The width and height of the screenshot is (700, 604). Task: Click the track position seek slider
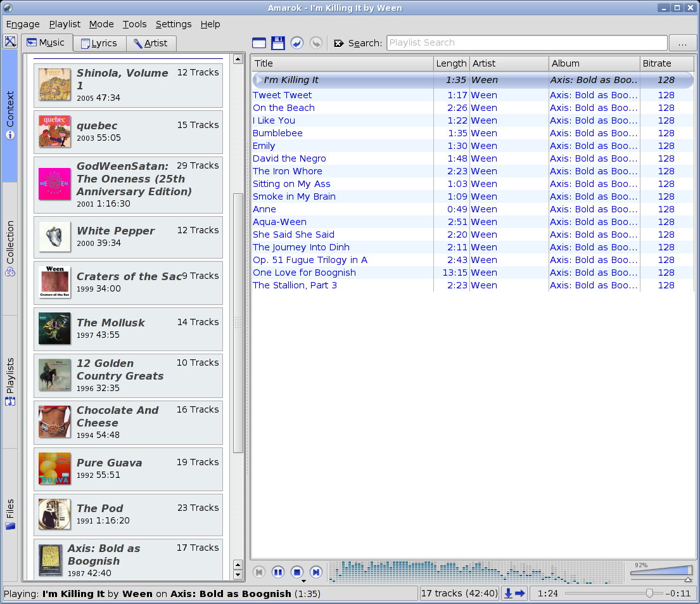pos(613,593)
